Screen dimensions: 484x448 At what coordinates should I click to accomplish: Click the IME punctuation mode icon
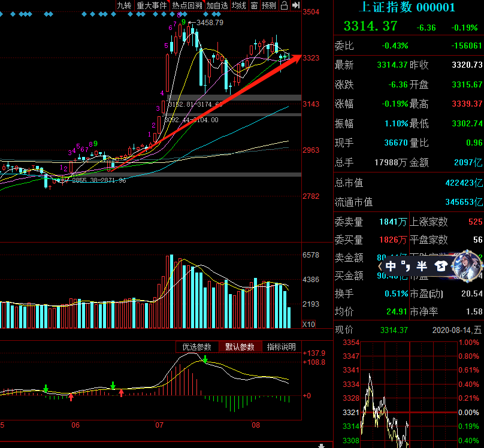point(406,265)
